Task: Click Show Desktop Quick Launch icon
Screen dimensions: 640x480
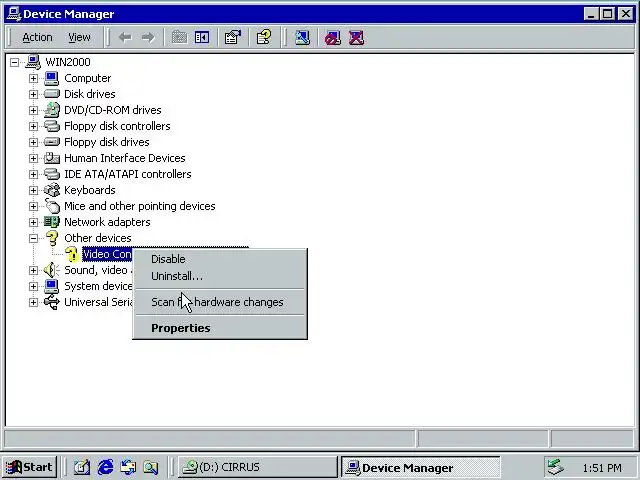Action: (82, 467)
